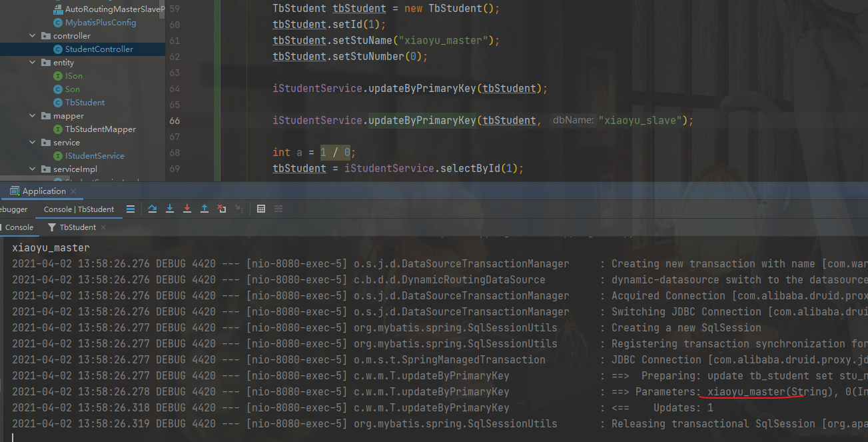The image size is (868, 442).
Task: Click the ISon interface icon in entity package
Action: click(58, 76)
